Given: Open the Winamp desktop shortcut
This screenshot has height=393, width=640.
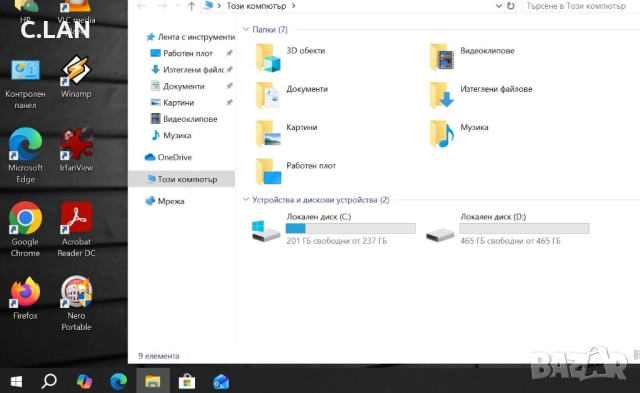Looking at the screenshot, I should [76, 77].
